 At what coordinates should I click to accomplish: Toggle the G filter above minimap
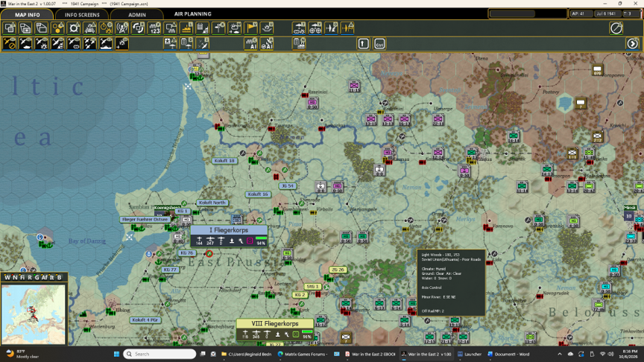click(x=37, y=277)
